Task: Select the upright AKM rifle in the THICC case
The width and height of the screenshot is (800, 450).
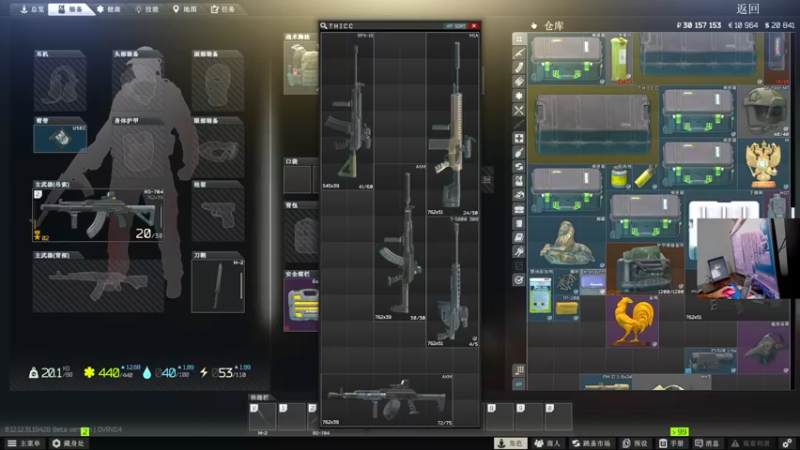Action: [x=400, y=242]
